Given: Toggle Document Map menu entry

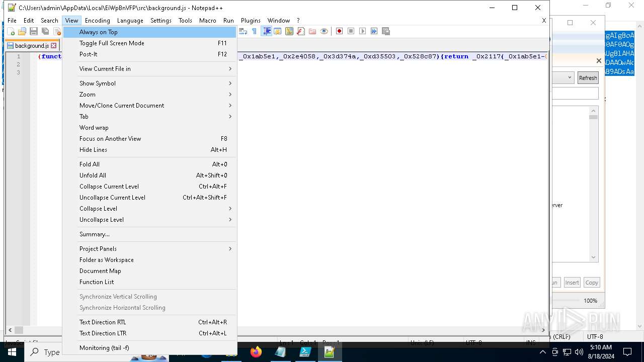Looking at the screenshot, I should pos(149,271).
